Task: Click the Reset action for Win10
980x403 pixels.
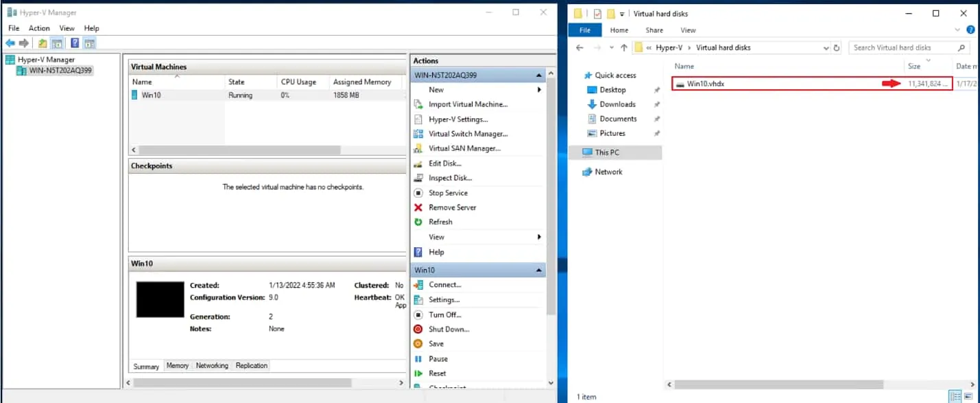Action: point(437,373)
